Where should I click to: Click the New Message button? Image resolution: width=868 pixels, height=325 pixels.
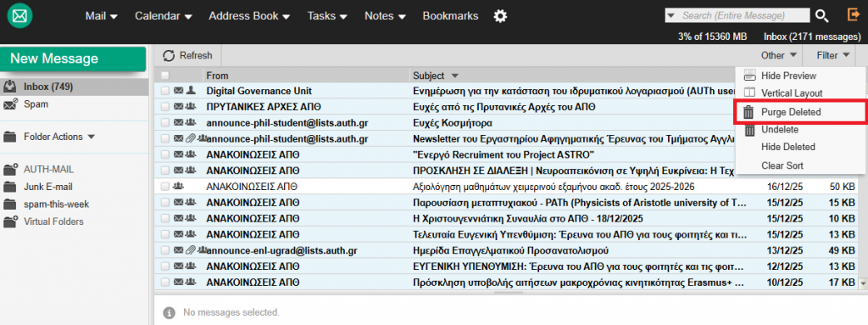(74, 59)
